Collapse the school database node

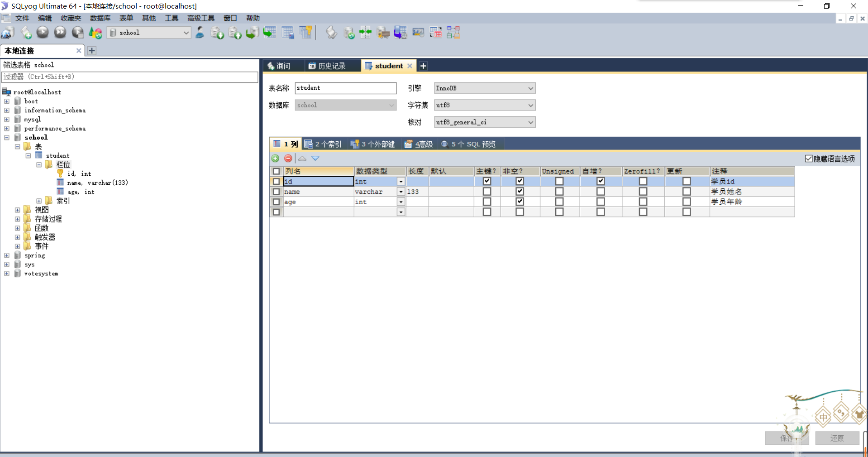(x=7, y=137)
